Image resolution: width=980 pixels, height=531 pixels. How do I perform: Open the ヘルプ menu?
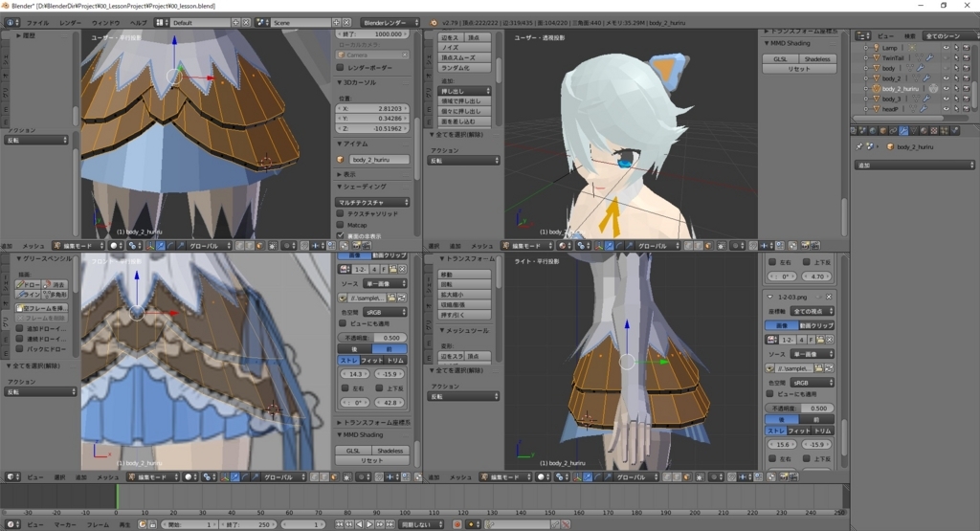click(x=138, y=23)
